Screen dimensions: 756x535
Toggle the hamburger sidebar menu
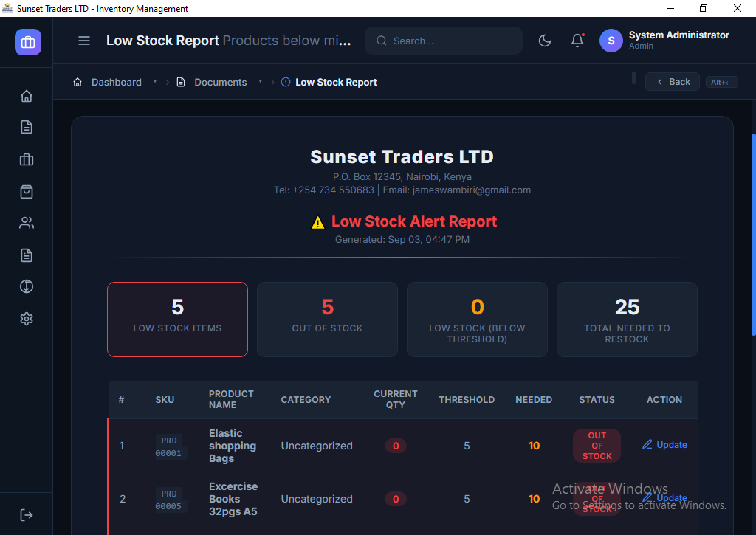pos(84,41)
